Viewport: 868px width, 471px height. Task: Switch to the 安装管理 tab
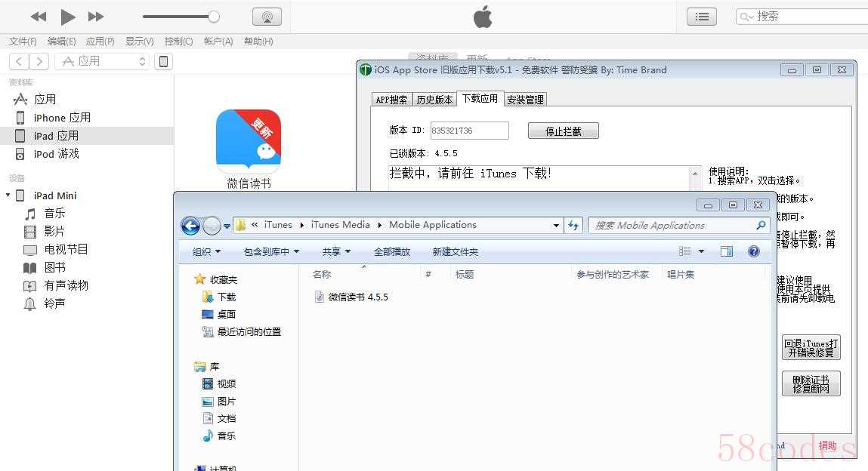525,100
